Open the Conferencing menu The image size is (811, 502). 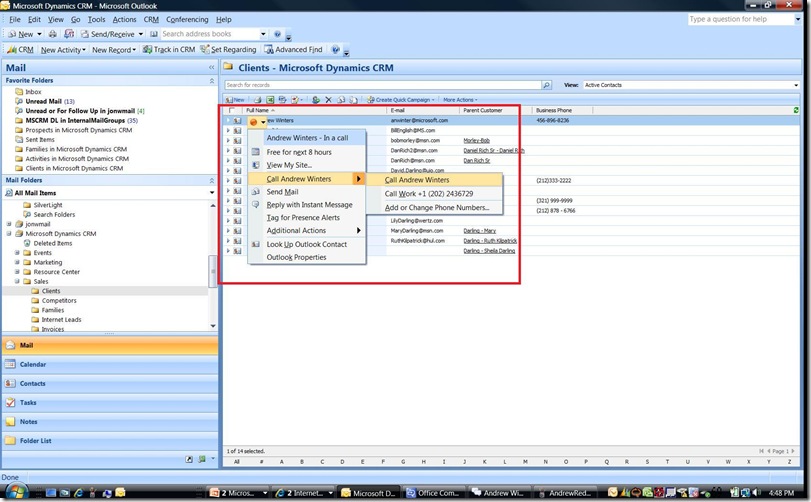tap(187, 20)
